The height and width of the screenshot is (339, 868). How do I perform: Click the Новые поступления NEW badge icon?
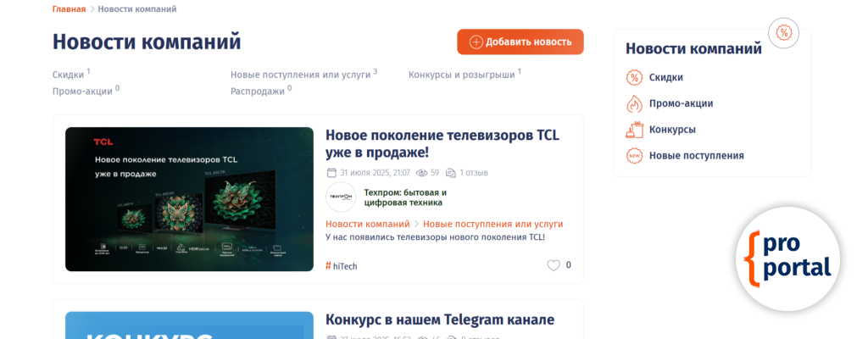click(634, 156)
